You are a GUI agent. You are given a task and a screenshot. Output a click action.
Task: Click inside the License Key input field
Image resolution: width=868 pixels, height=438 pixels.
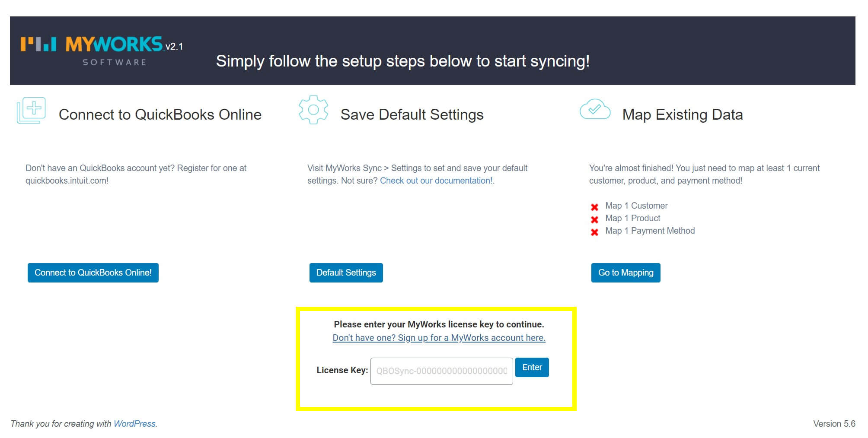pos(441,371)
